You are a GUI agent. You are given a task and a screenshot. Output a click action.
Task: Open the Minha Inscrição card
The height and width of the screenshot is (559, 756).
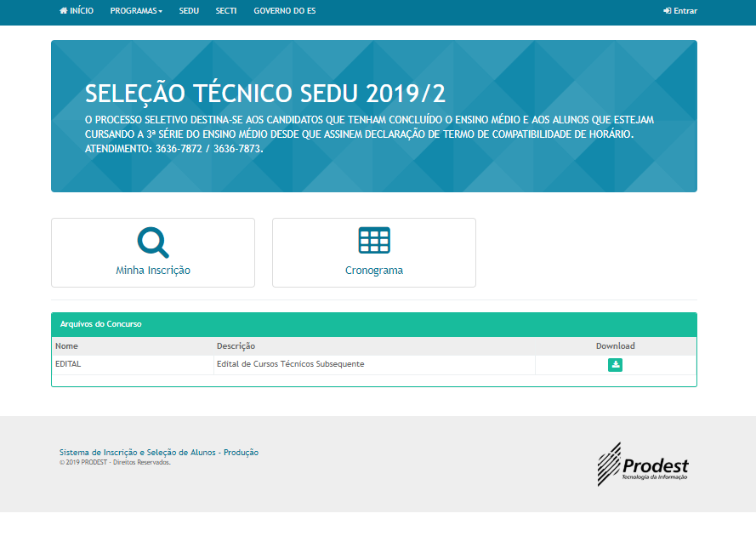pyautogui.click(x=153, y=253)
